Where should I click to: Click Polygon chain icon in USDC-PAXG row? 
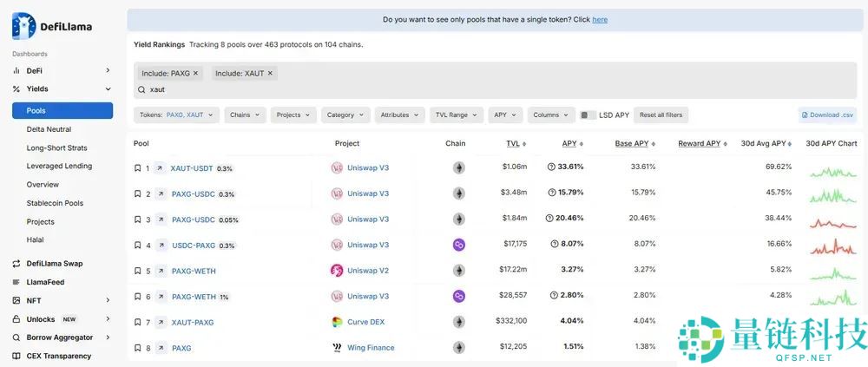pyautogui.click(x=458, y=246)
